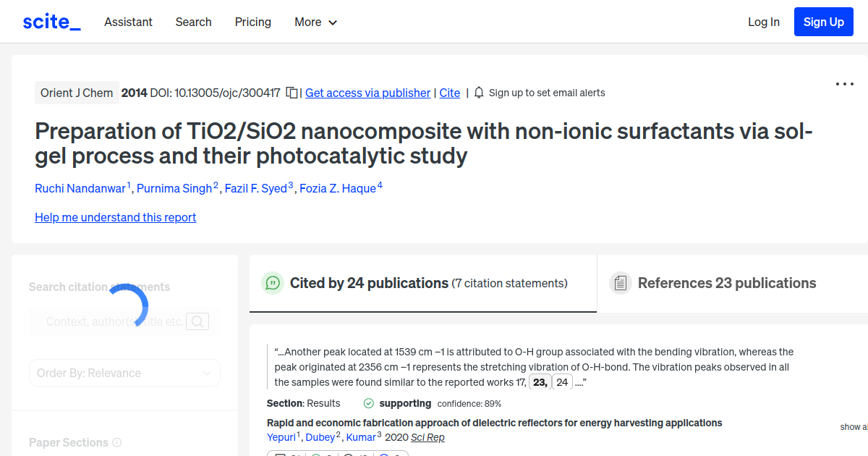Click the show all link on the right

click(x=854, y=427)
